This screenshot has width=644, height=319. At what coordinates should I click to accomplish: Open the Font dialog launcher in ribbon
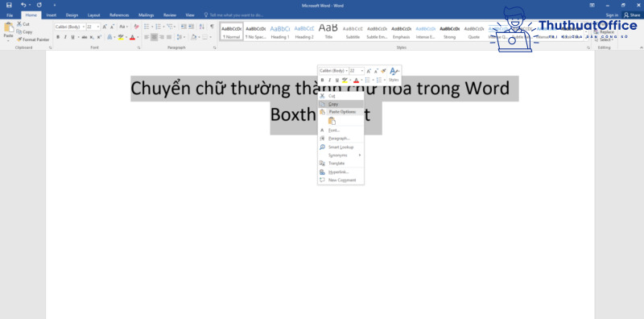(138, 48)
